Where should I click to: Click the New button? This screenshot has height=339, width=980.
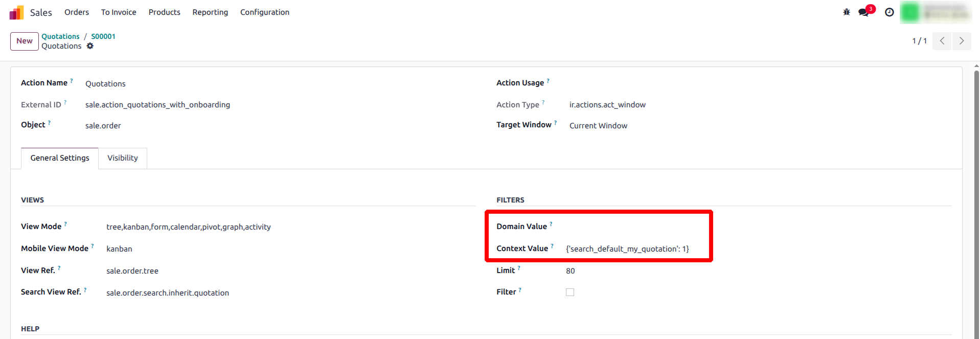pyautogui.click(x=25, y=41)
